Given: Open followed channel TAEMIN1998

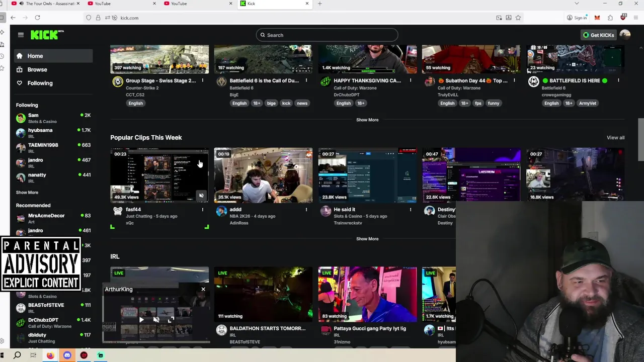Looking at the screenshot, I should [53, 148].
